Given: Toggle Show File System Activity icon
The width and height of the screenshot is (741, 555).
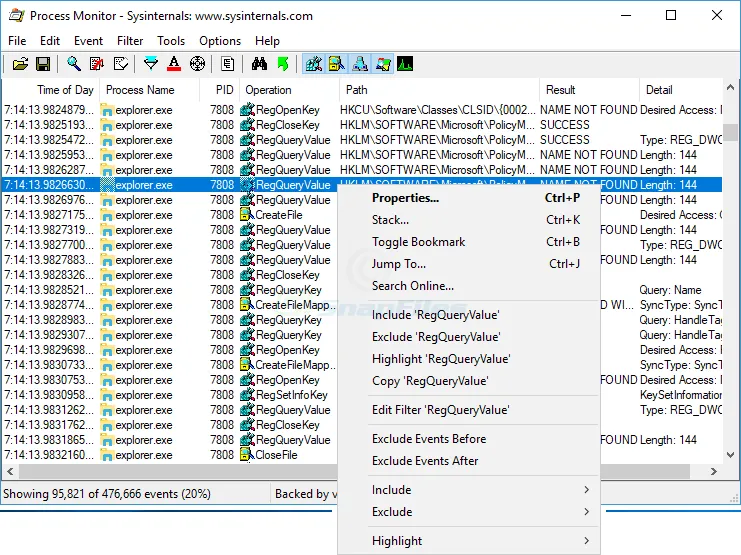Looking at the screenshot, I should click(x=336, y=64).
